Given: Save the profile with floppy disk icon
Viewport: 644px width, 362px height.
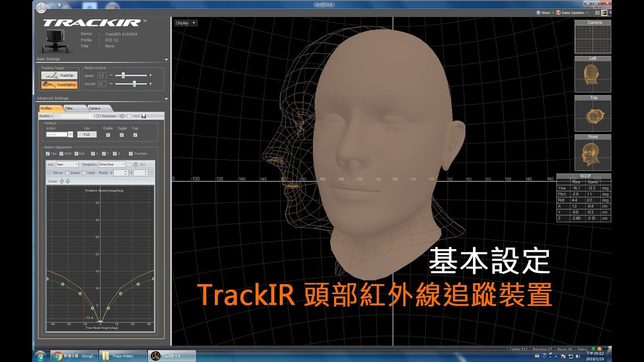Looking at the screenshot, I should (143, 116).
